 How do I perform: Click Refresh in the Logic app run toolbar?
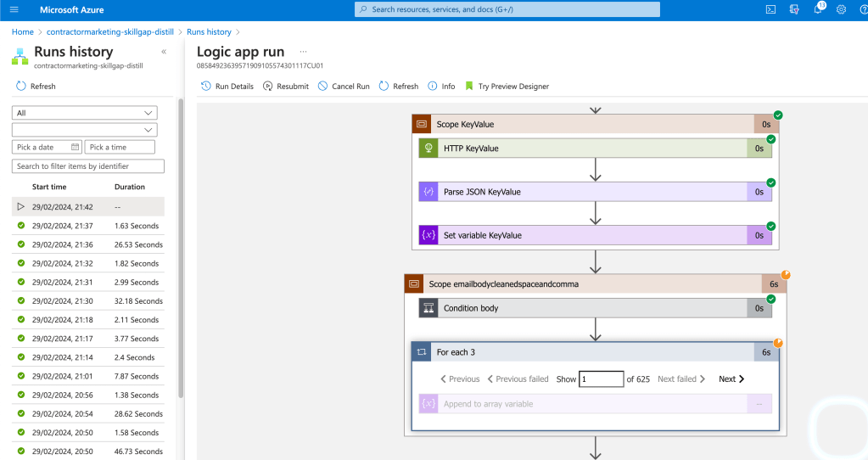point(399,86)
